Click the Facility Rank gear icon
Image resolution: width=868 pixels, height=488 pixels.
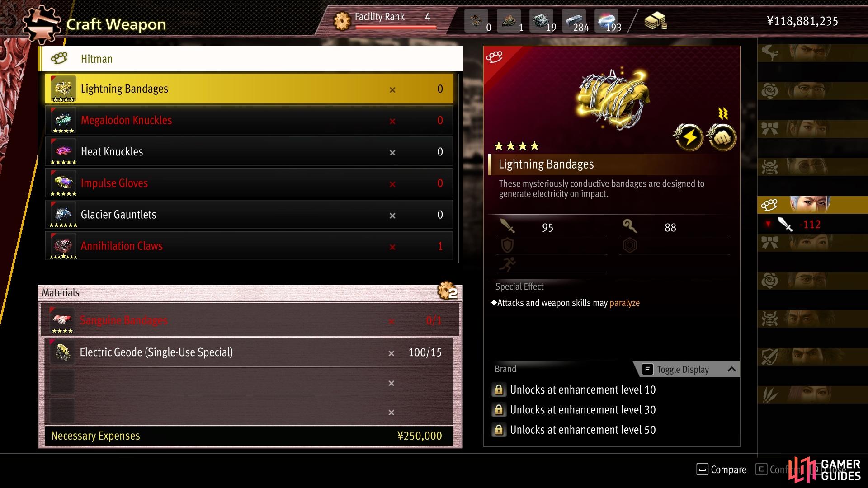pos(342,21)
